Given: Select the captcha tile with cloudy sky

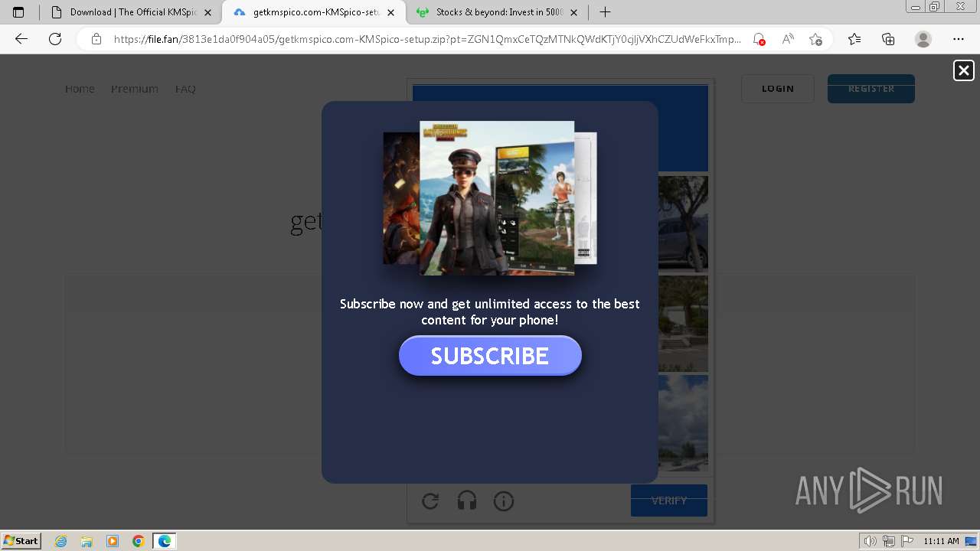Looking at the screenshot, I should 684,422.
